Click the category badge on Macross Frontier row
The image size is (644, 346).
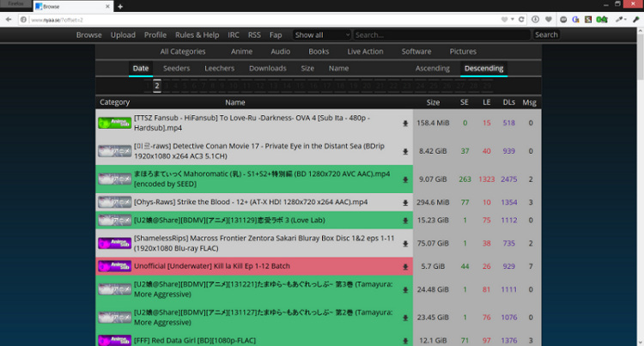(114, 243)
